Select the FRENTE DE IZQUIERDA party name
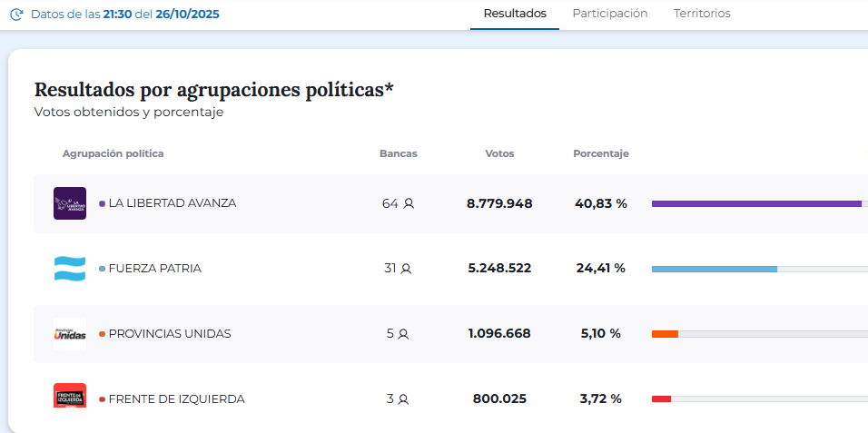Viewport: 868px width, 433px height. [x=176, y=399]
